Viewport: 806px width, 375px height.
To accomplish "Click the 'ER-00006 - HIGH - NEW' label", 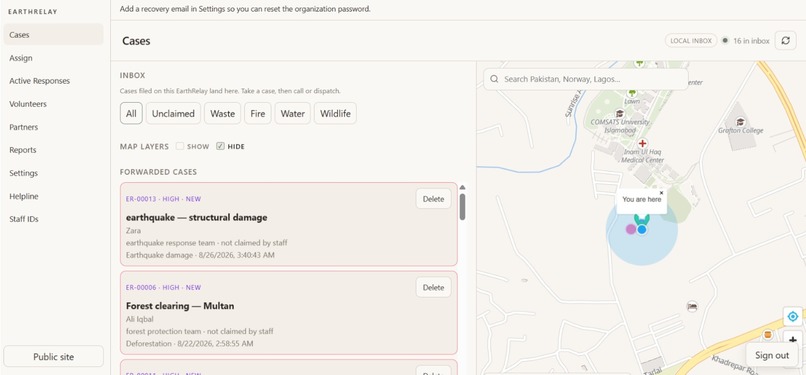I will 163,287.
